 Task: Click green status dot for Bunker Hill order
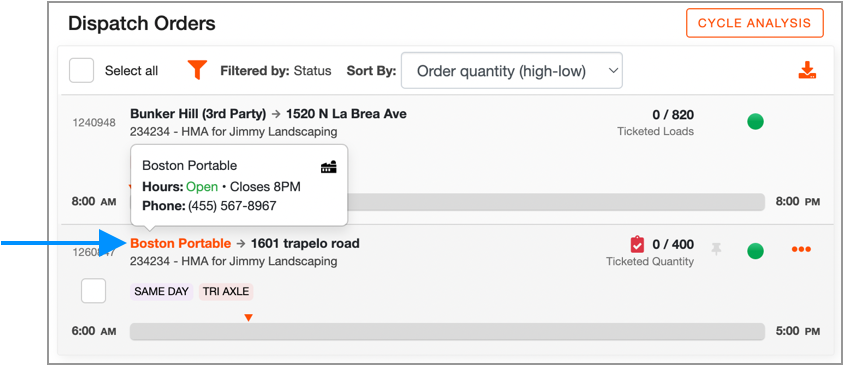coord(755,121)
